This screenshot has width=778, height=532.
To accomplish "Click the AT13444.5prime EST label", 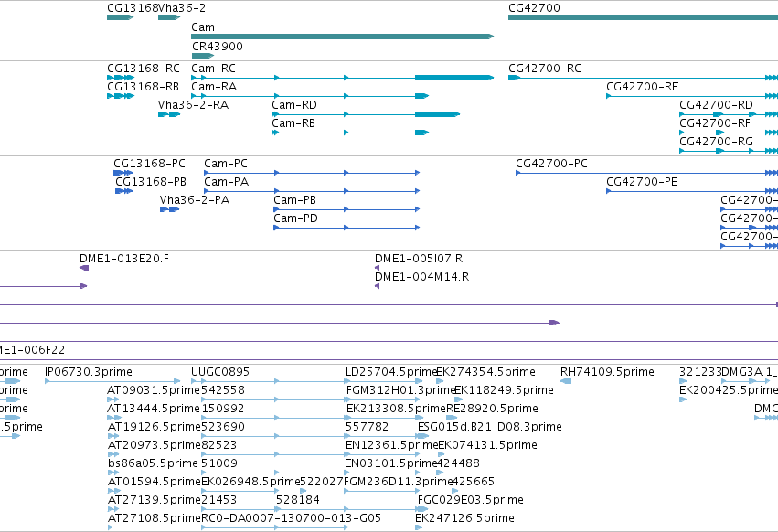I will point(154,409).
